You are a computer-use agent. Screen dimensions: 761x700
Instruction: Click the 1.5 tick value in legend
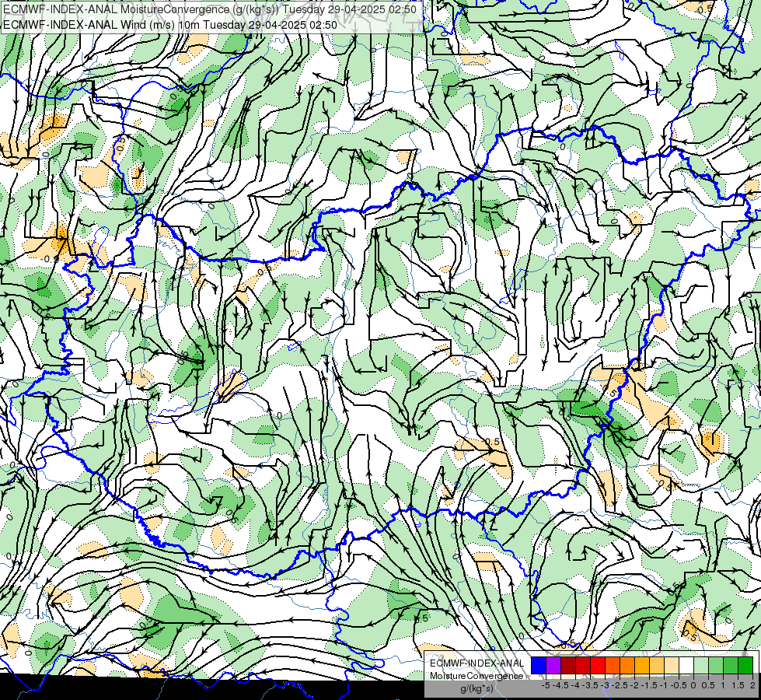click(738, 685)
